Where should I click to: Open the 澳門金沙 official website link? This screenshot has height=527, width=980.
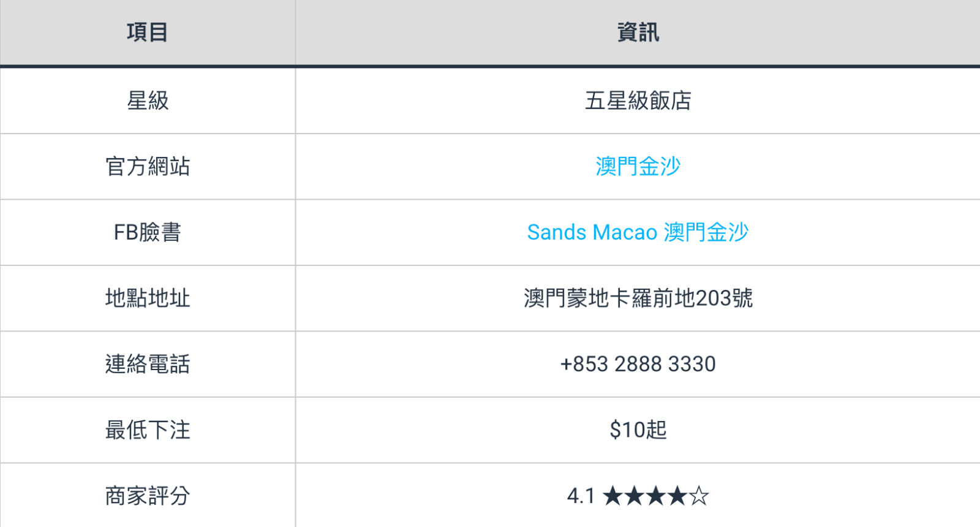pyautogui.click(x=638, y=166)
